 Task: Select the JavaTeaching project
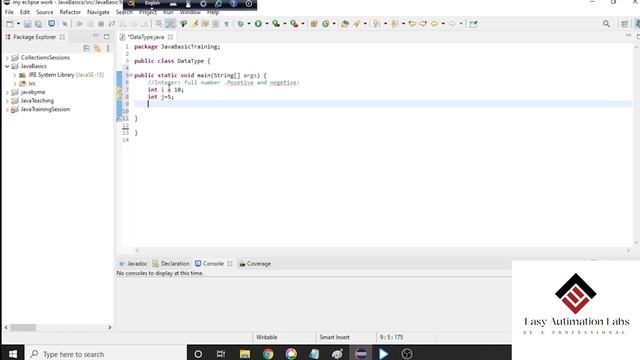tap(37, 101)
